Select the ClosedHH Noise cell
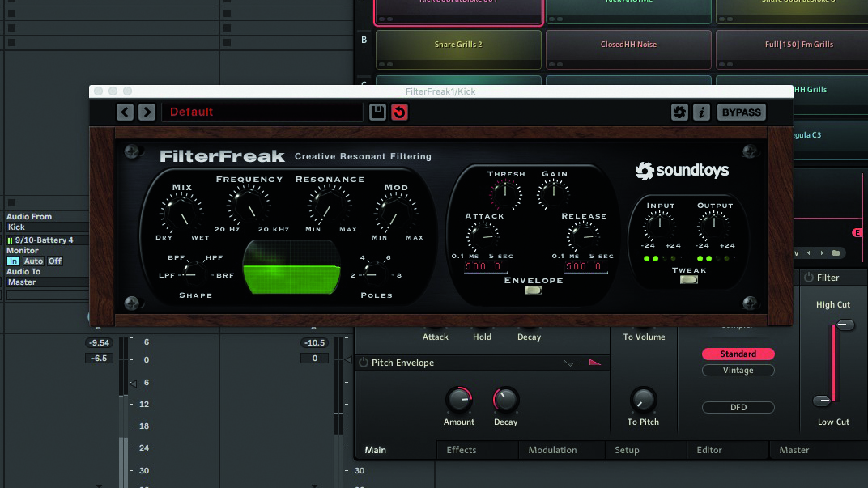Image resolution: width=868 pixels, height=488 pixels. 628,49
